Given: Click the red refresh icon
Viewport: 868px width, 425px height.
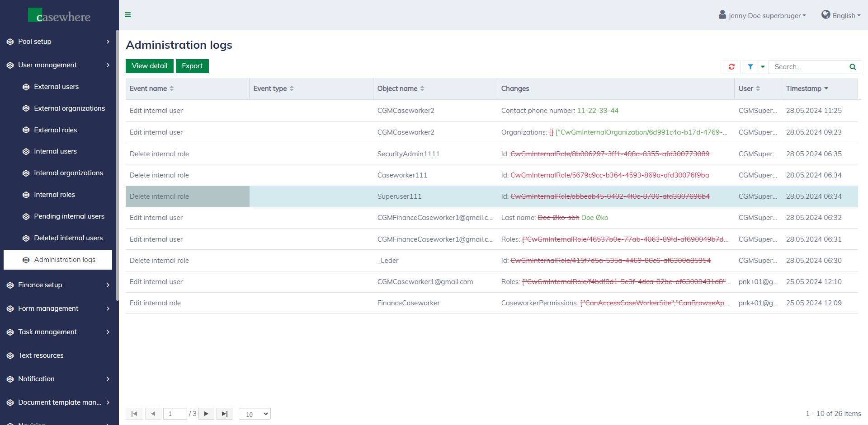Looking at the screenshot, I should (731, 67).
